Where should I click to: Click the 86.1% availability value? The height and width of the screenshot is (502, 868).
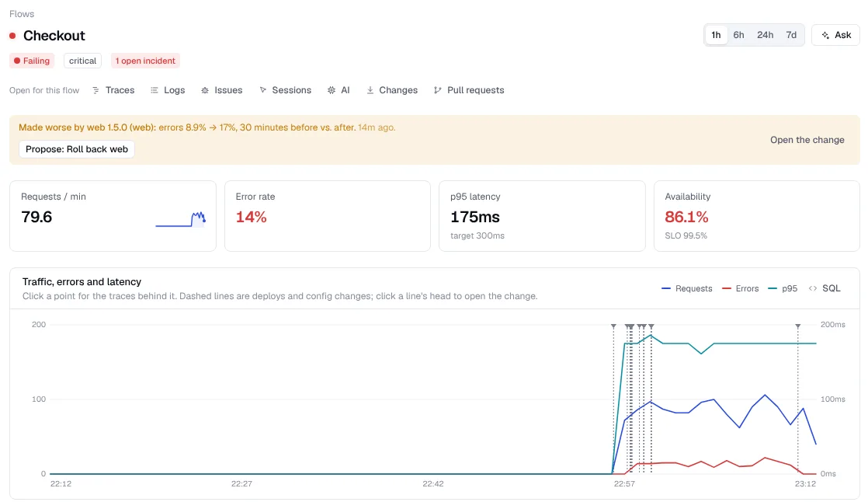coord(686,217)
